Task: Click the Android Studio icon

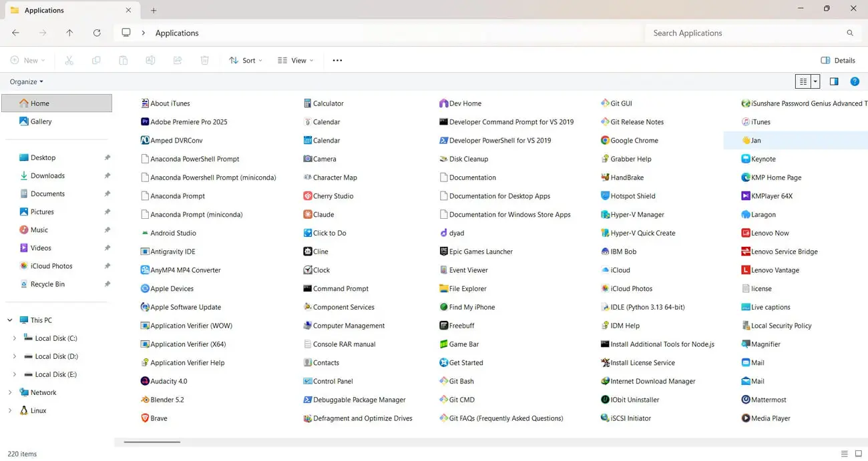Action: [145, 234]
